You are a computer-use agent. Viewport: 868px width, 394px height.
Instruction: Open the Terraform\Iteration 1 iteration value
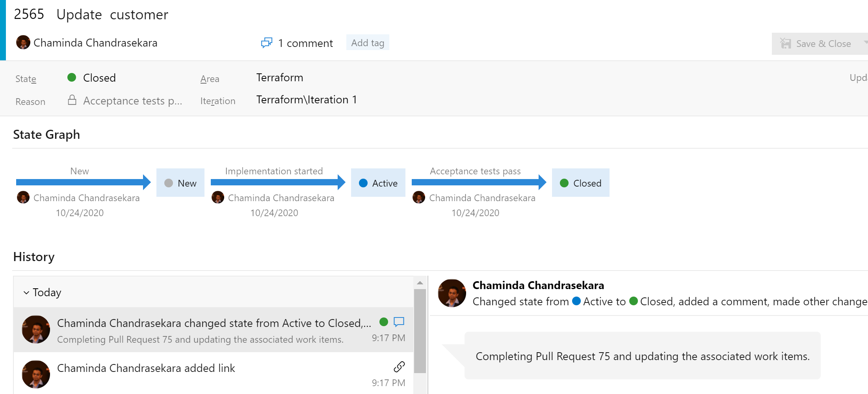307,99
